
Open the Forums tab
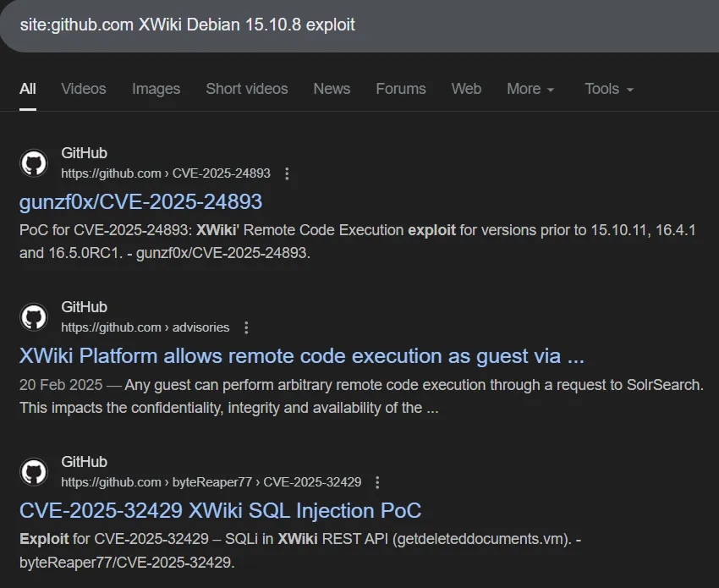click(401, 89)
